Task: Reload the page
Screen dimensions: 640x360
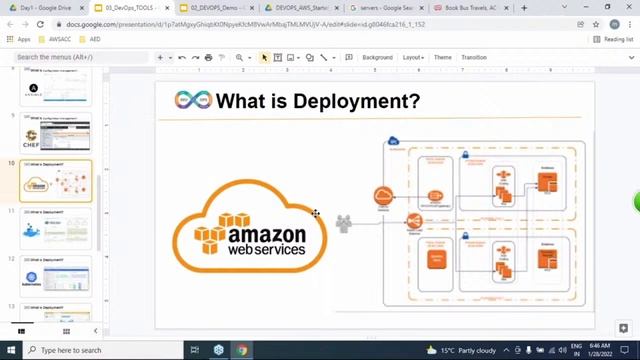Action: [40, 24]
